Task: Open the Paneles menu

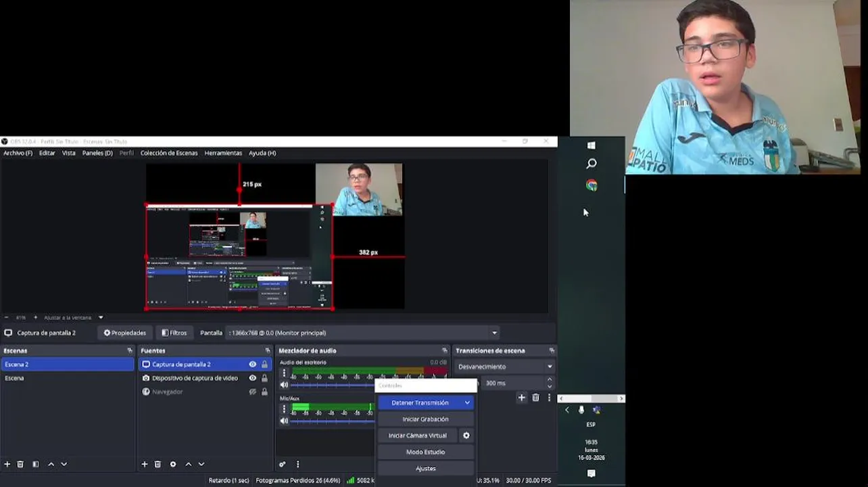Action: (x=97, y=153)
